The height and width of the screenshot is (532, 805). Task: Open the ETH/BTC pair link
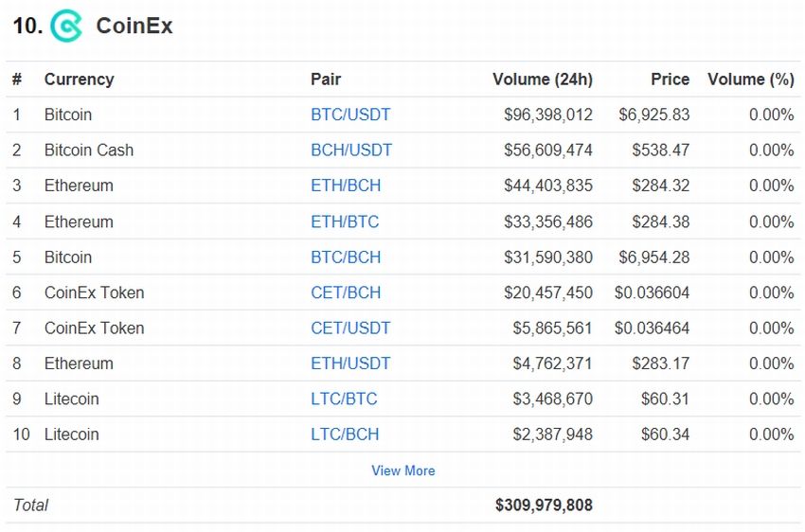coord(345,222)
